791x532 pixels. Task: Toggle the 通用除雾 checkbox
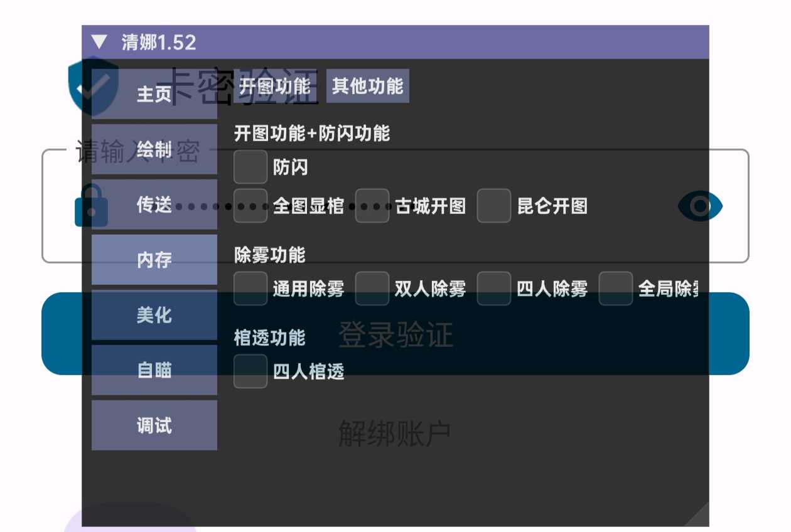(250, 289)
